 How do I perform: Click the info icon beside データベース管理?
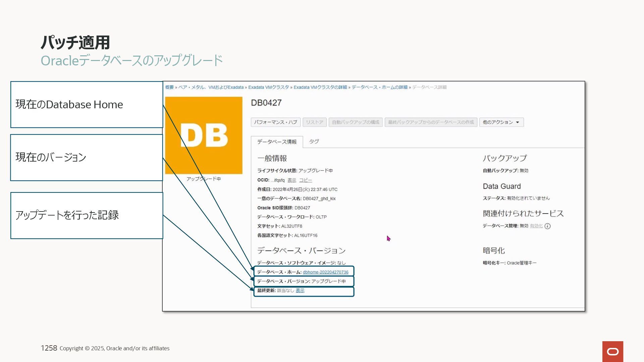coord(547,226)
